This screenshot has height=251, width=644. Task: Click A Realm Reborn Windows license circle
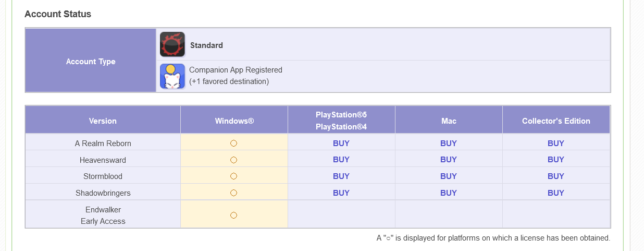click(x=233, y=143)
